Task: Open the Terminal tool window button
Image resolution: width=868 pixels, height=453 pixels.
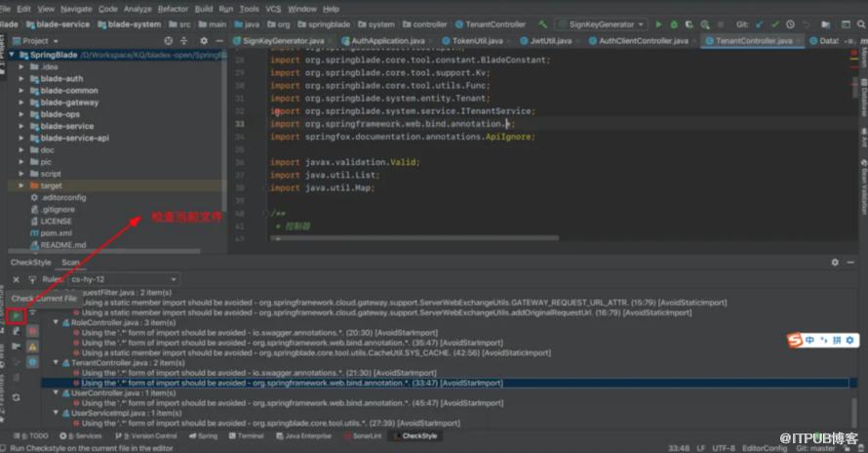Action: [250, 436]
